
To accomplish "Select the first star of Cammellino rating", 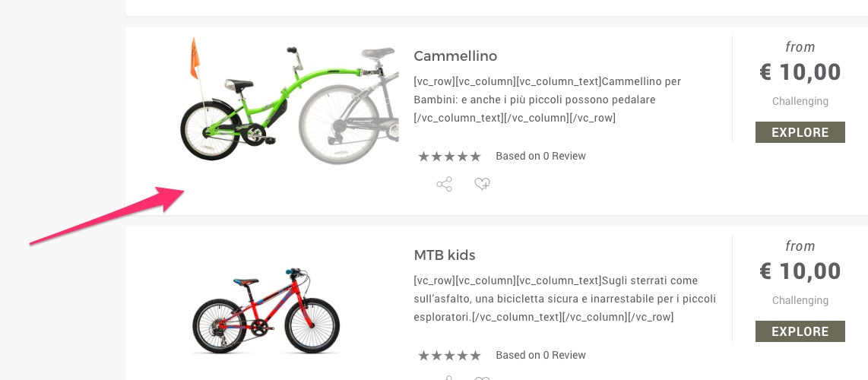I will [x=424, y=157].
